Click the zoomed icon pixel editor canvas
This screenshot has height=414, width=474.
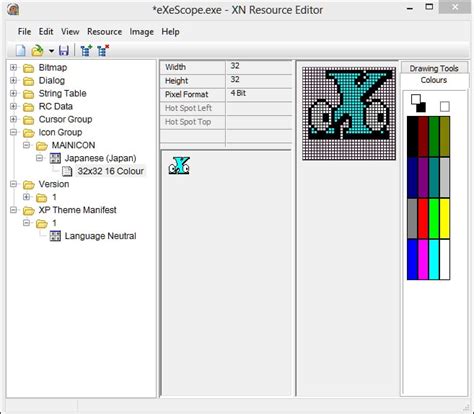(x=349, y=114)
